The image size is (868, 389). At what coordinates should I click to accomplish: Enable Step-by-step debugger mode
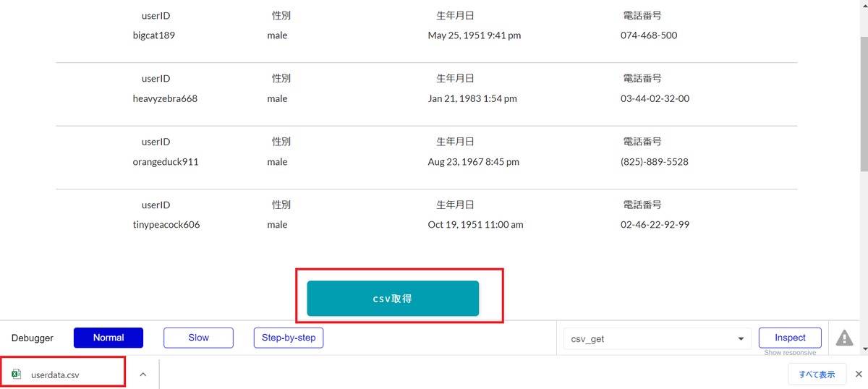[x=289, y=338]
